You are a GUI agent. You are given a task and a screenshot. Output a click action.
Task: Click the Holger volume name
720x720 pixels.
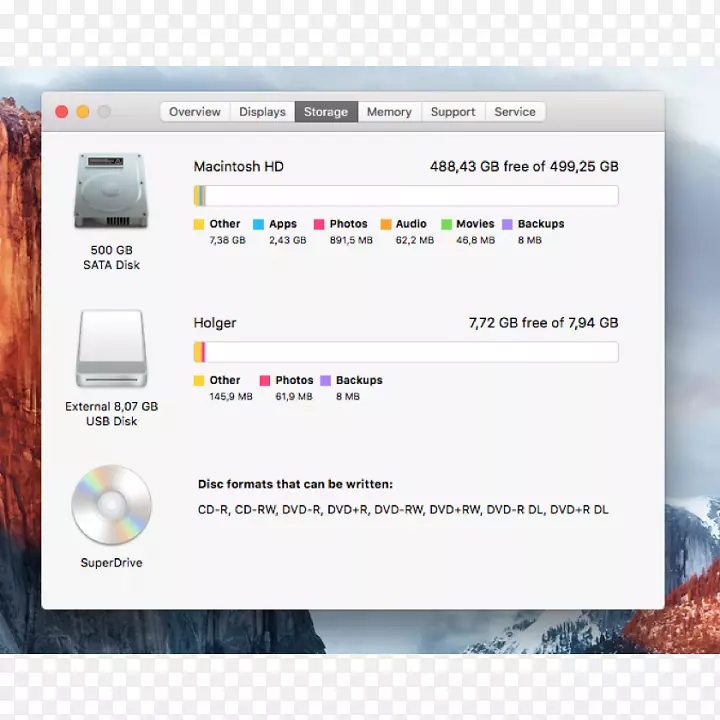click(215, 323)
